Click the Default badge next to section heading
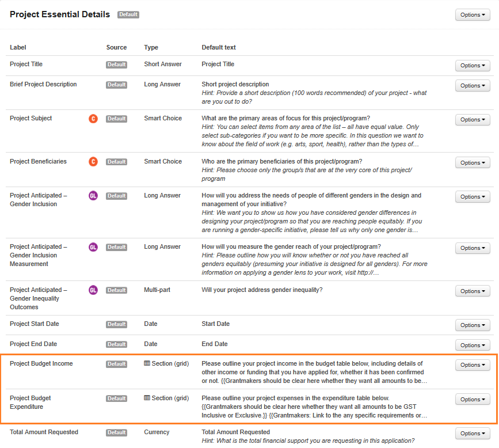 click(x=128, y=14)
